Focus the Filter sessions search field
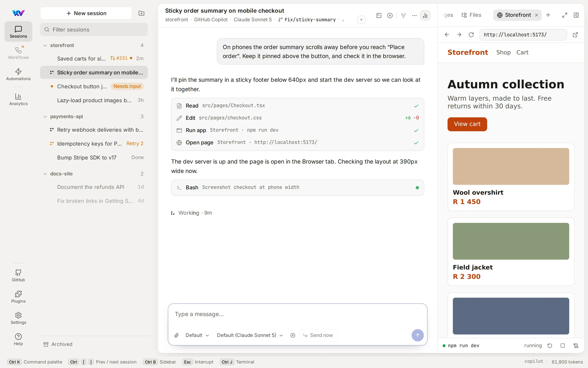Screen dimensions: 588x368 coord(94,30)
